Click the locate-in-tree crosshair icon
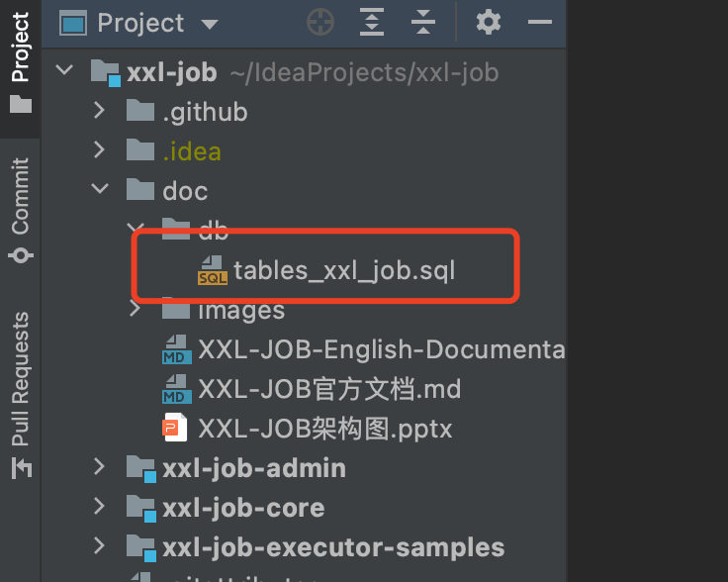The width and height of the screenshot is (728, 582). click(320, 22)
